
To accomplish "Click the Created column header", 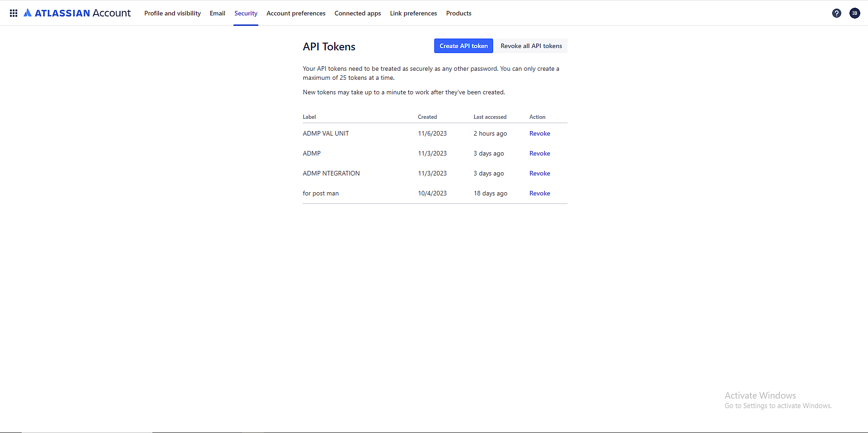I will [427, 117].
